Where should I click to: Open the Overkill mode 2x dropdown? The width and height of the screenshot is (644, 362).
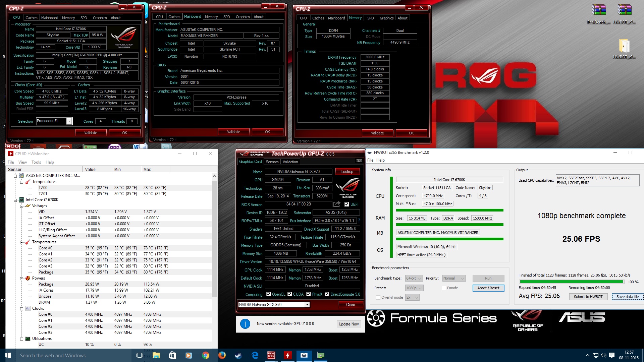[x=412, y=297]
